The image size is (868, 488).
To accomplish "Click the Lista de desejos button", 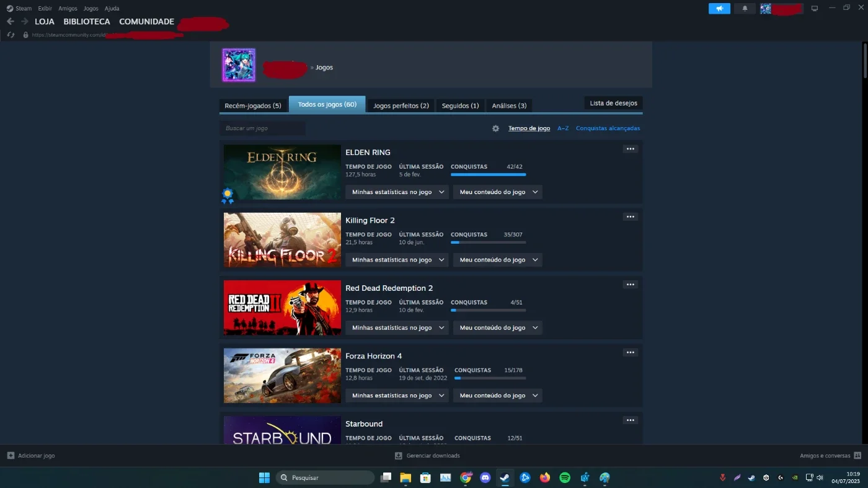I will 613,103.
